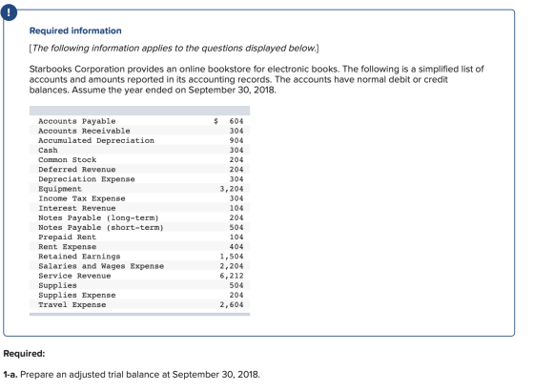
Task: Click the exclamation alert icon
Action: coord(9,12)
